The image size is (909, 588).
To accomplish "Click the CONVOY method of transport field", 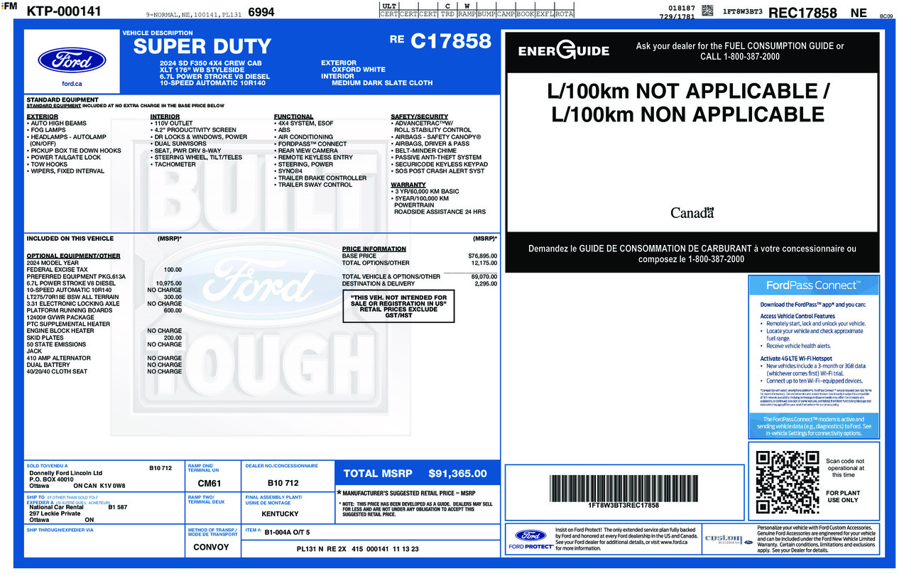I will tap(211, 548).
